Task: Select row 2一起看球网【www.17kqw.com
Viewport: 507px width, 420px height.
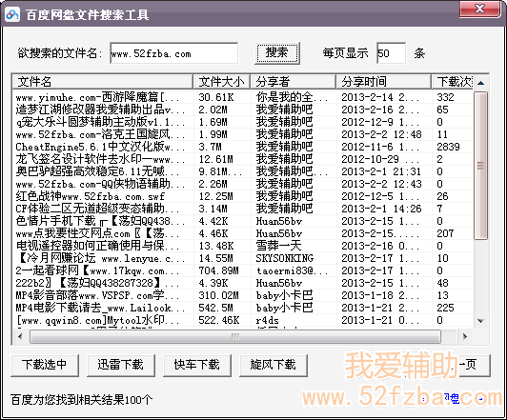Action: (243, 270)
